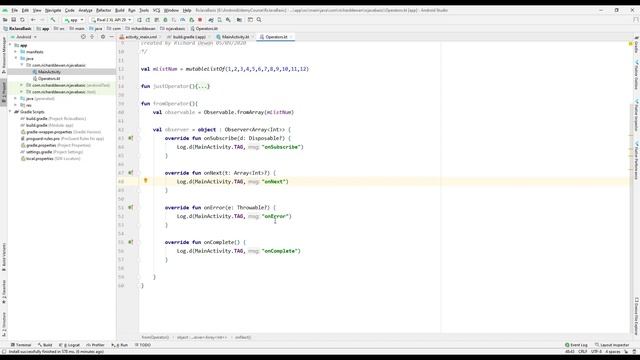The image size is (640, 360).
Task: Select local.properties file
Action: [x=50, y=158]
